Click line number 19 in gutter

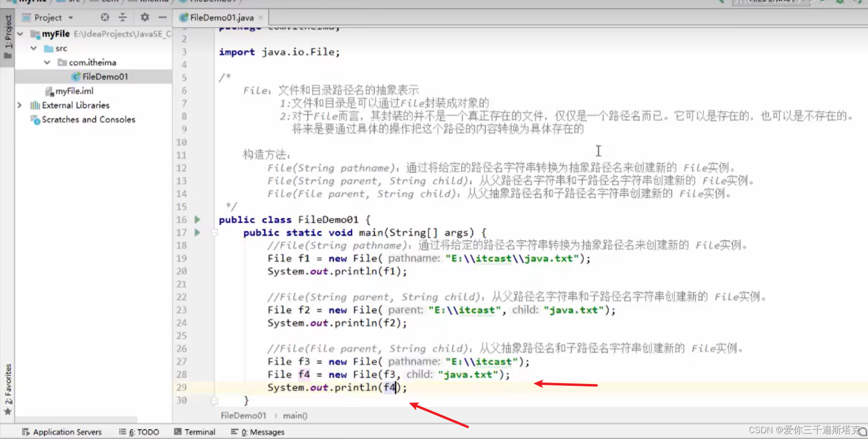pos(182,258)
